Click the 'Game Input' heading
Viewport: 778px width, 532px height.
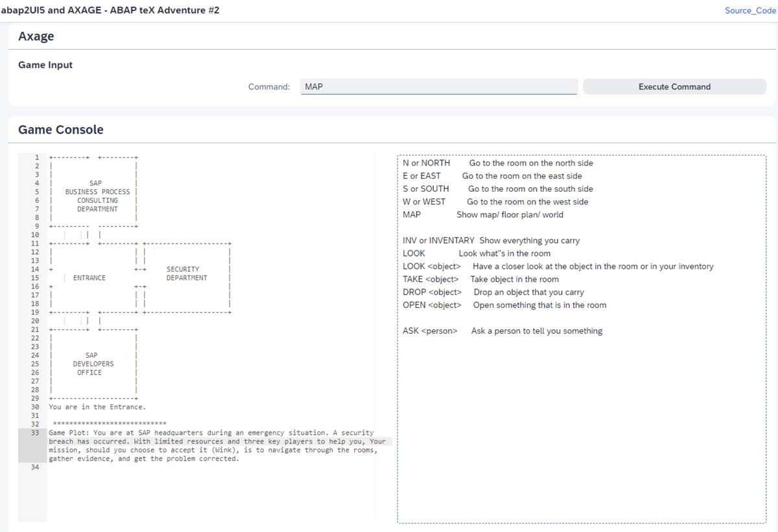point(45,65)
